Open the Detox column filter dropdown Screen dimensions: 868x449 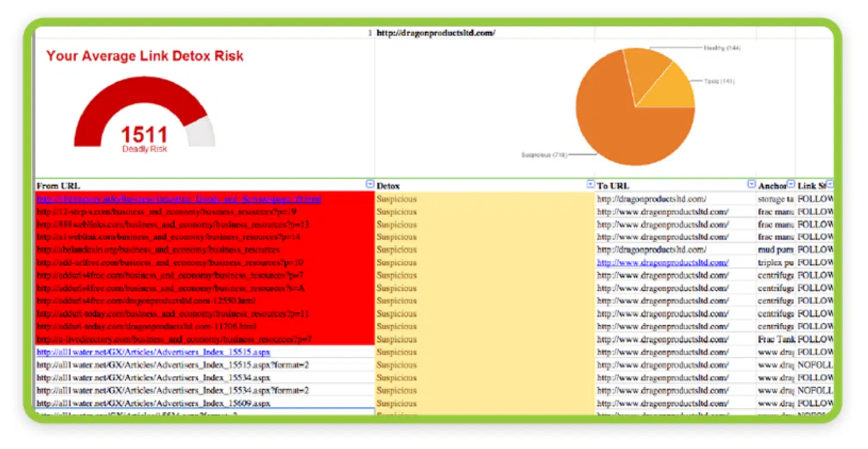coord(590,185)
